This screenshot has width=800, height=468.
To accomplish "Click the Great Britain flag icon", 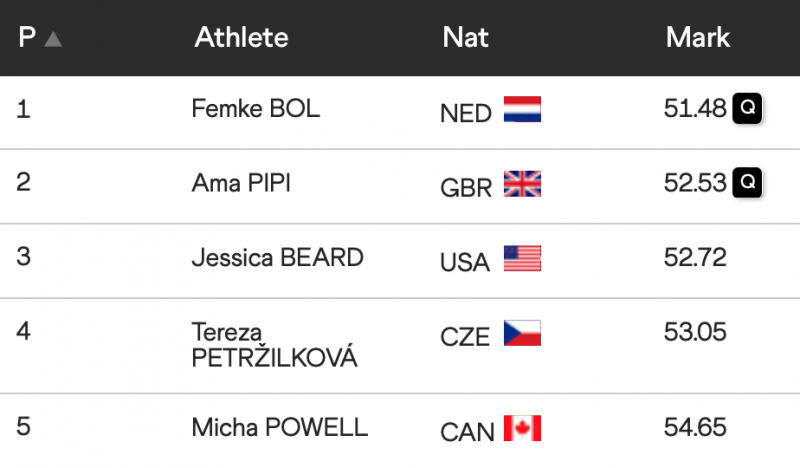I will [521, 183].
